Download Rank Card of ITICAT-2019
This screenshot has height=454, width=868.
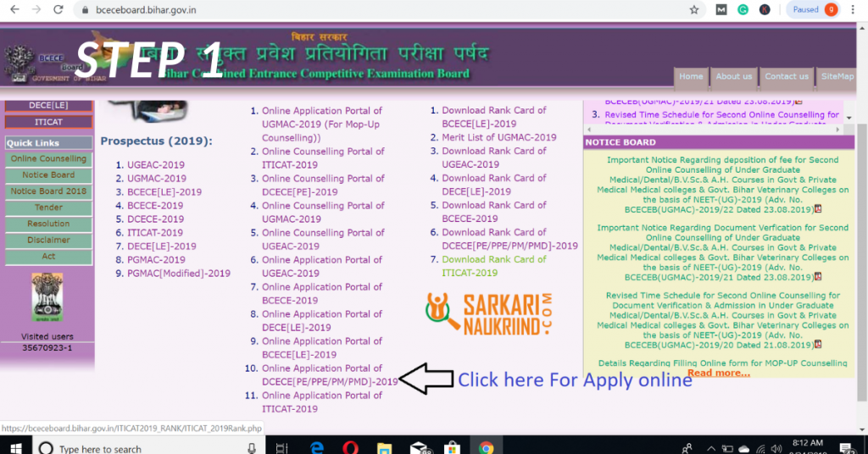click(x=494, y=265)
